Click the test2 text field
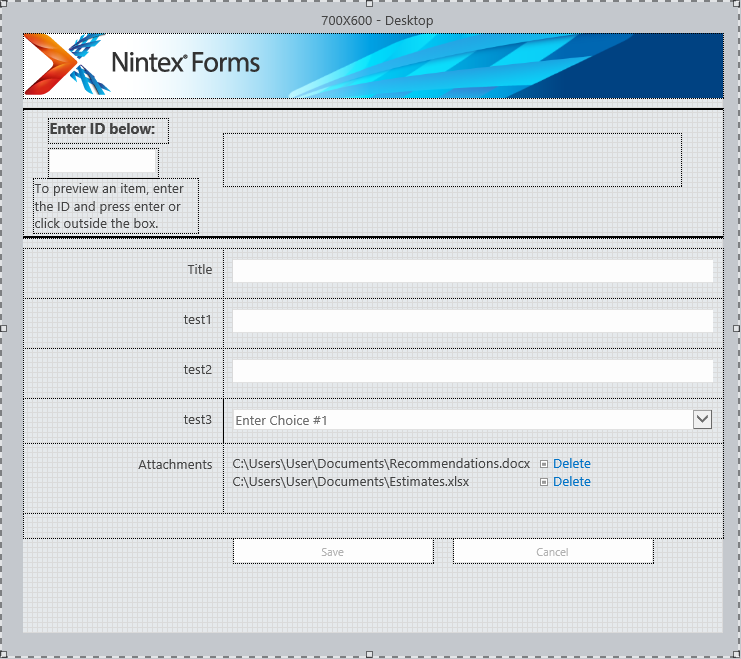The height and width of the screenshot is (659, 741). (x=473, y=371)
